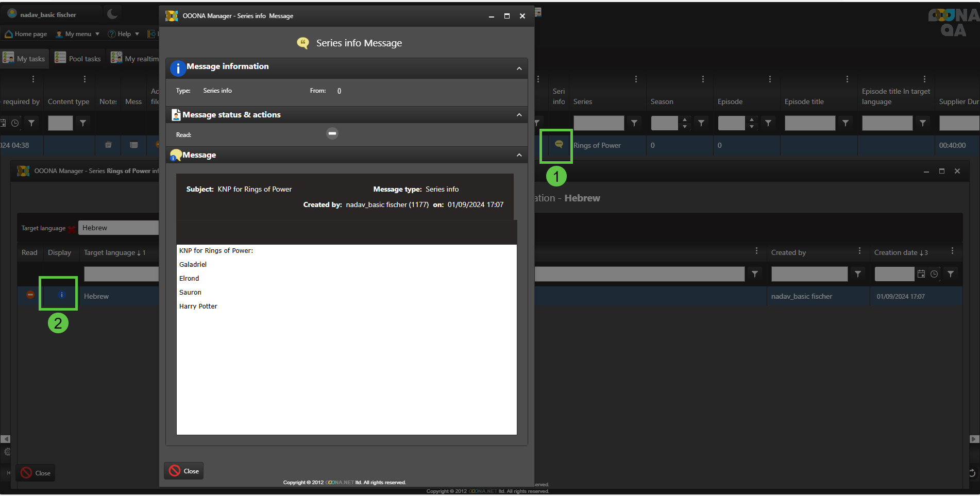980x496 pixels.
Task: Open the Series info message bubble icon
Action: (x=559, y=145)
